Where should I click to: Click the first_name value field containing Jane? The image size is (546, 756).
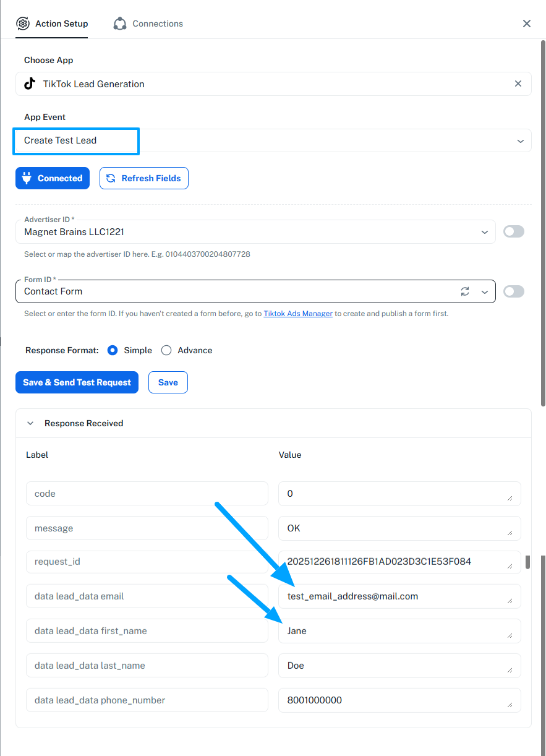396,631
